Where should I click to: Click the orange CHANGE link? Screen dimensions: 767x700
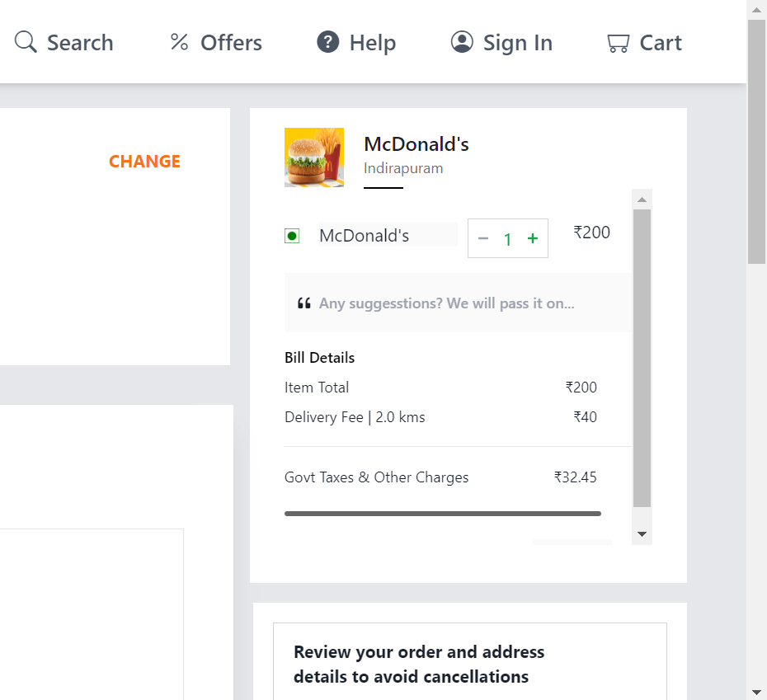(x=144, y=162)
